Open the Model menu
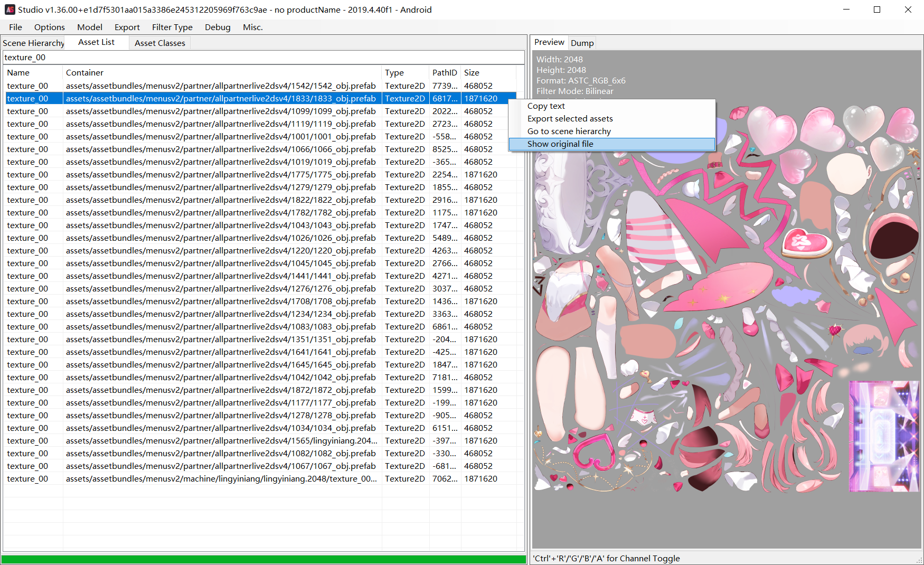Image resolution: width=924 pixels, height=565 pixels. [x=90, y=27]
